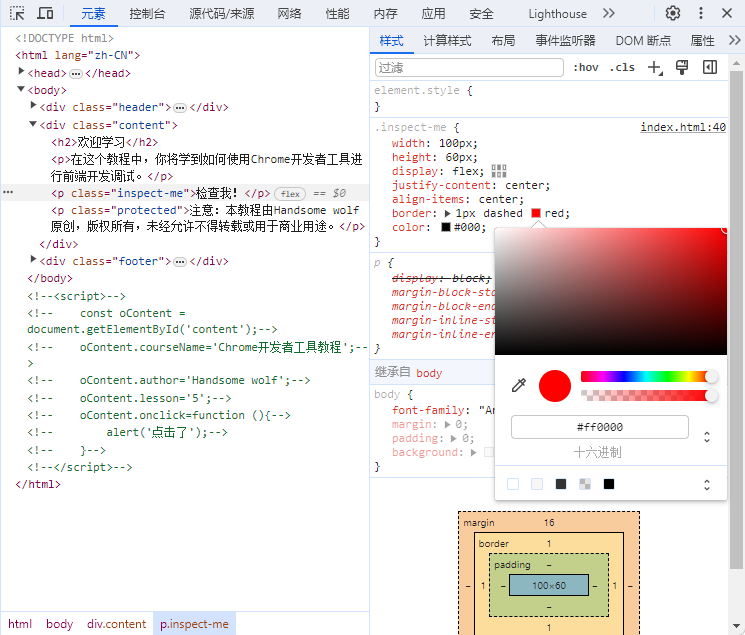The width and height of the screenshot is (745, 635).
Task: Expand the collapsed head element ellipsis
Action: pos(76,74)
